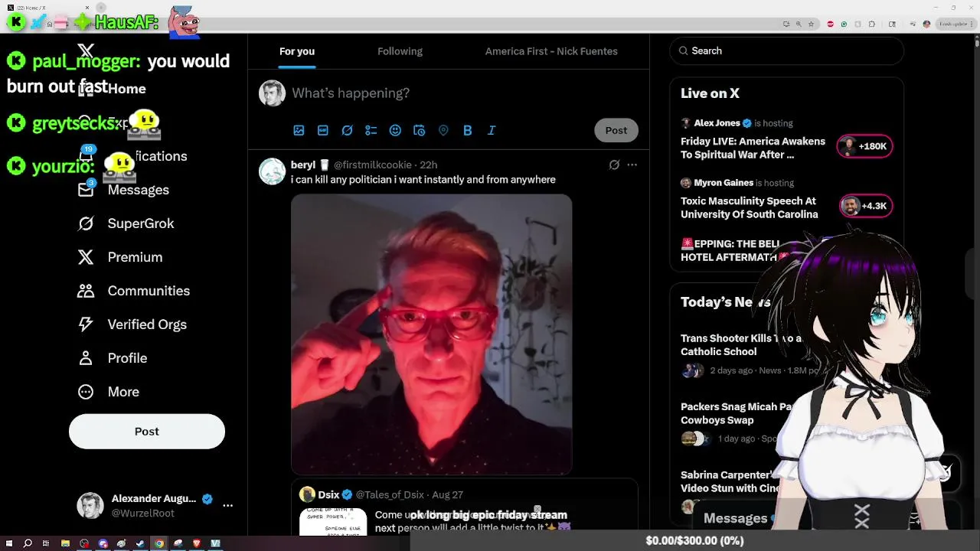This screenshot has width=980, height=551.
Task: Click the Search box on X
Action: [x=787, y=51]
